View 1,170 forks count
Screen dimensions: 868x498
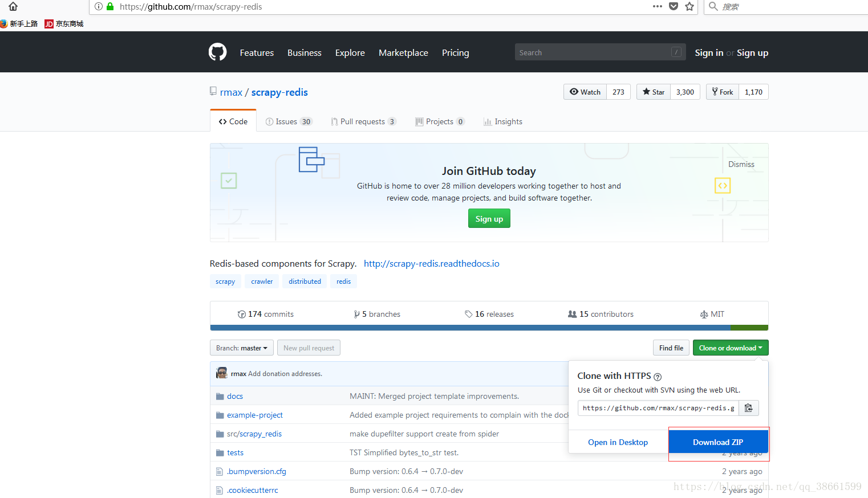click(754, 92)
